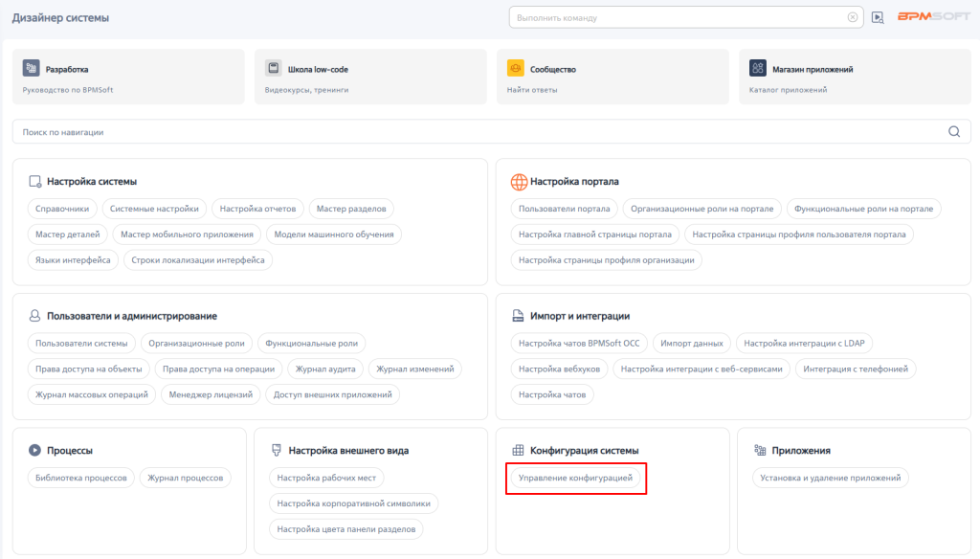Open Управление конфигурацией
The height and width of the screenshot is (559, 980).
(577, 479)
